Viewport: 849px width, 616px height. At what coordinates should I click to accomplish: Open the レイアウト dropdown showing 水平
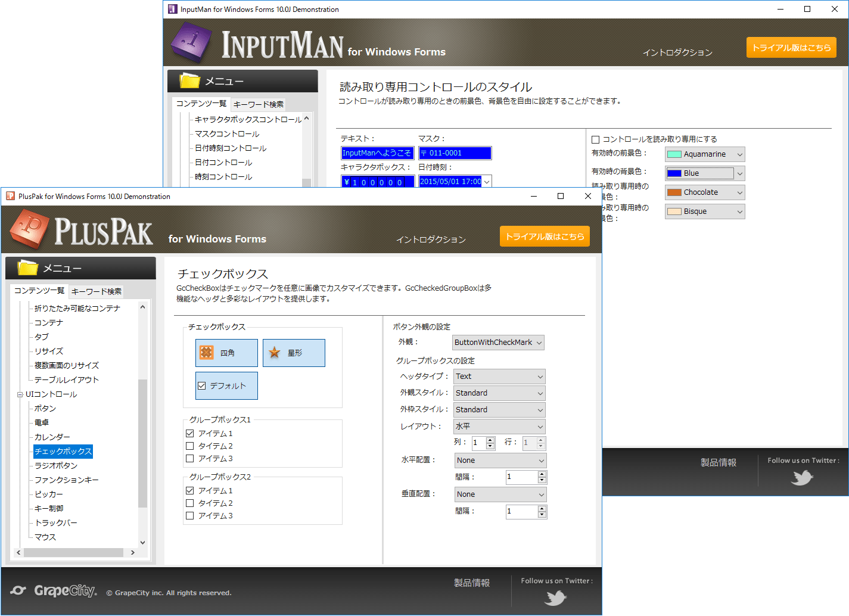(499, 426)
